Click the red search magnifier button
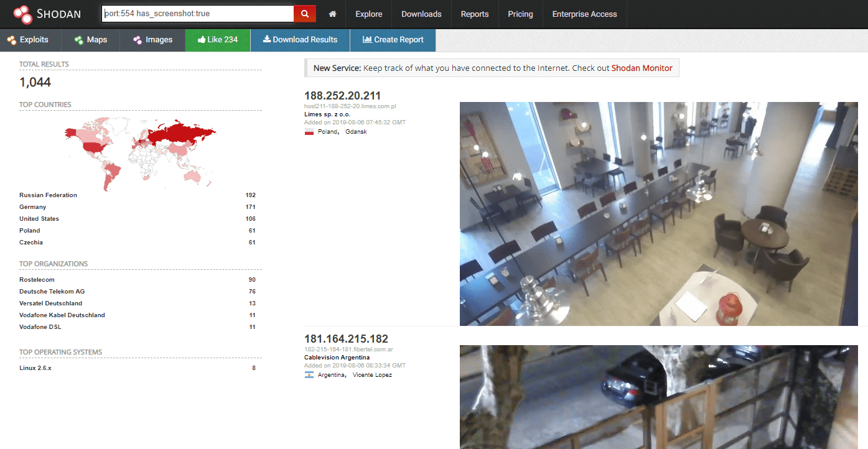This screenshot has width=868, height=449. (x=305, y=14)
